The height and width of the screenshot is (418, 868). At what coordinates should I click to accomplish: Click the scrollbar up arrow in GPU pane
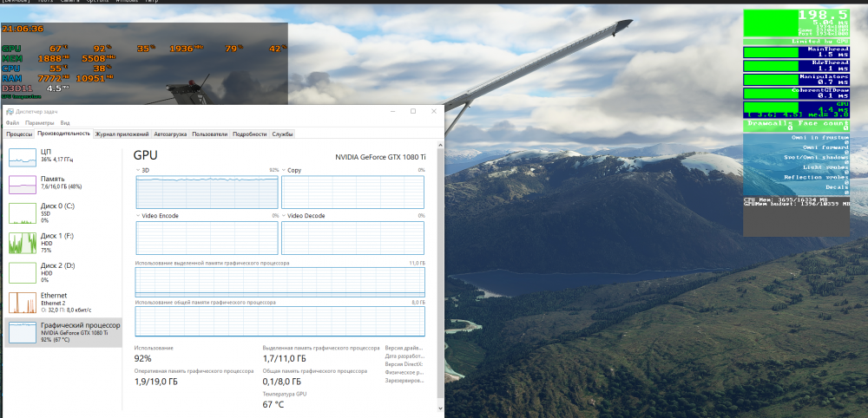[440, 145]
